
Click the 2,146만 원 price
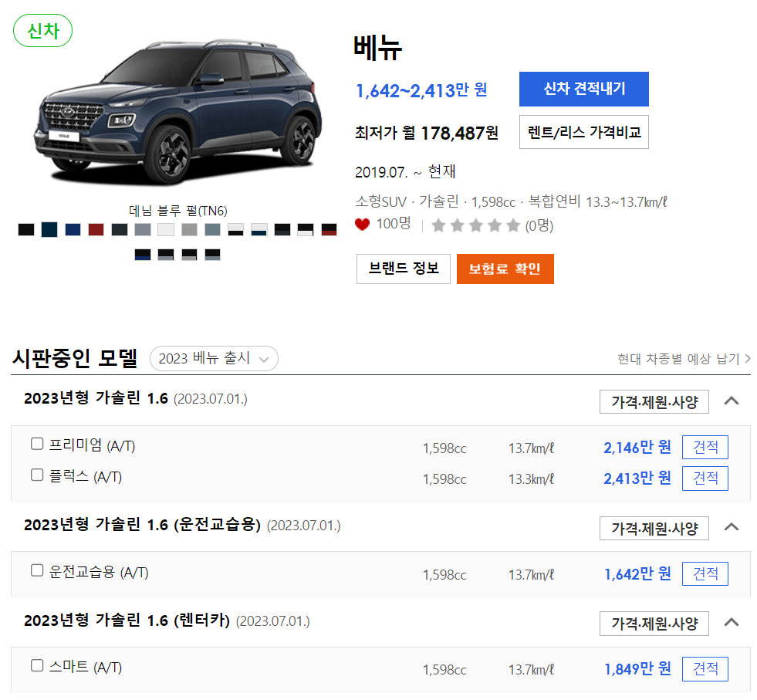tap(637, 448)
